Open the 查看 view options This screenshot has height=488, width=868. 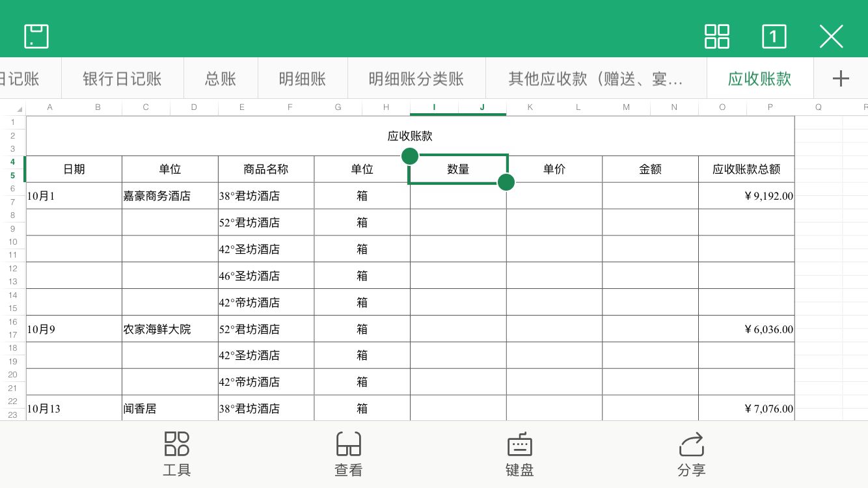pos(349,454)
